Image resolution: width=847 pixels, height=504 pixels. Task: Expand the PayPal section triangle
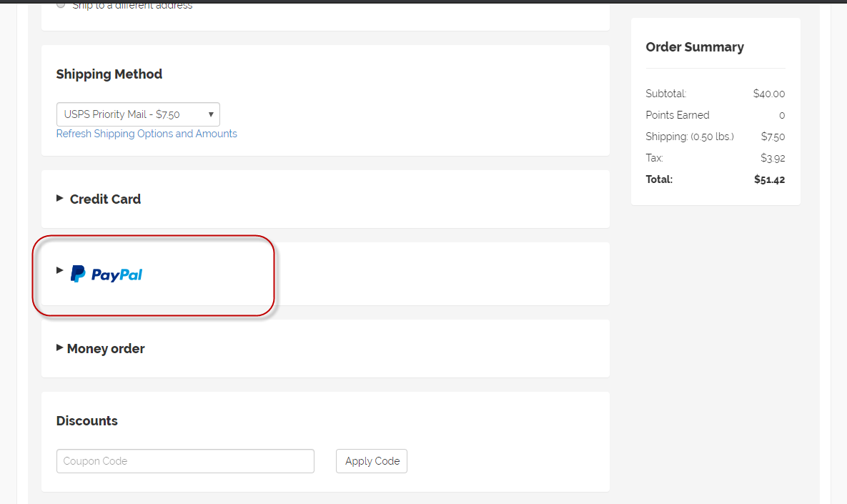click(x=60, y=270)
